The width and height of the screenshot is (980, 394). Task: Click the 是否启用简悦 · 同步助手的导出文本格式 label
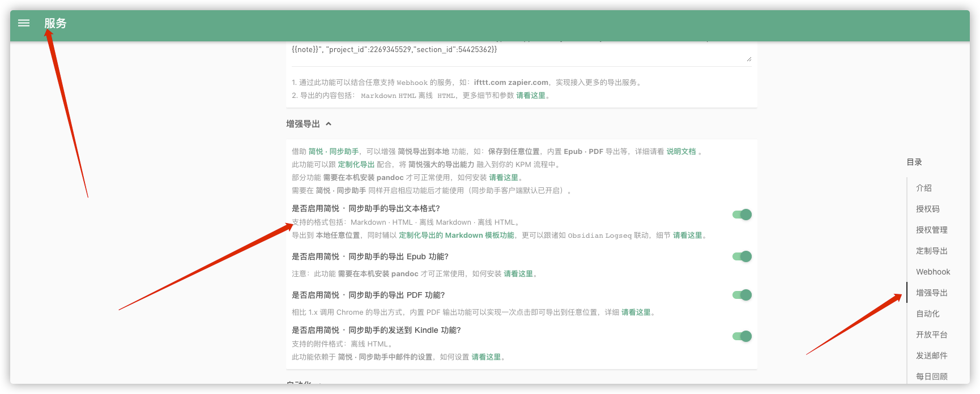click(366, 208)
